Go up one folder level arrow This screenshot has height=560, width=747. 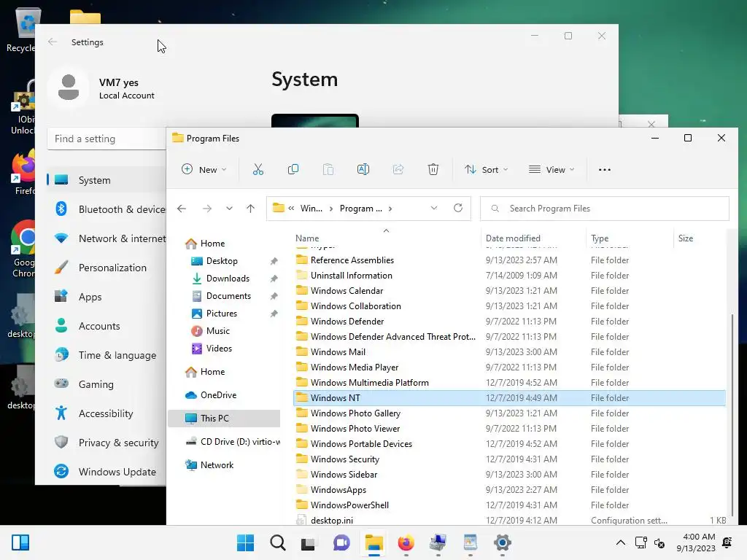[251, 209]
